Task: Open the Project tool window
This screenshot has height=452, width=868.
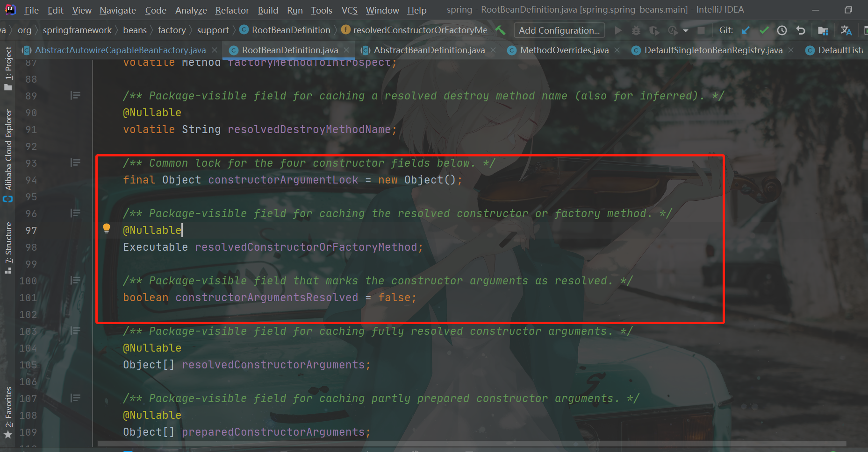Action: pyautogui.click(x=8, y=68)
